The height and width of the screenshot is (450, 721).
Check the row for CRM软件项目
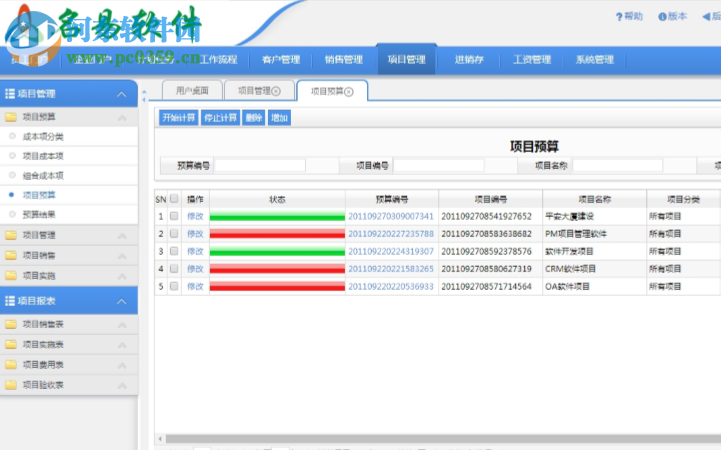(x=174, y=268)
